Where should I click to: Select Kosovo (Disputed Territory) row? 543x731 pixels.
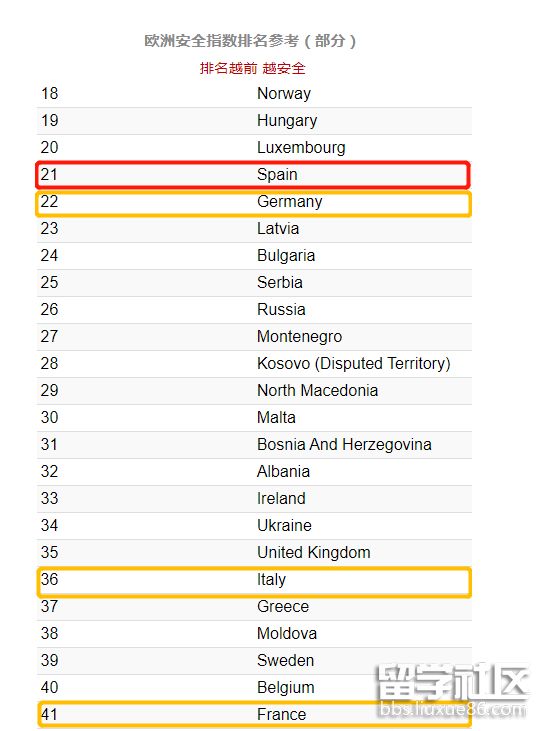pyautogui.click(x=254, y=364)
